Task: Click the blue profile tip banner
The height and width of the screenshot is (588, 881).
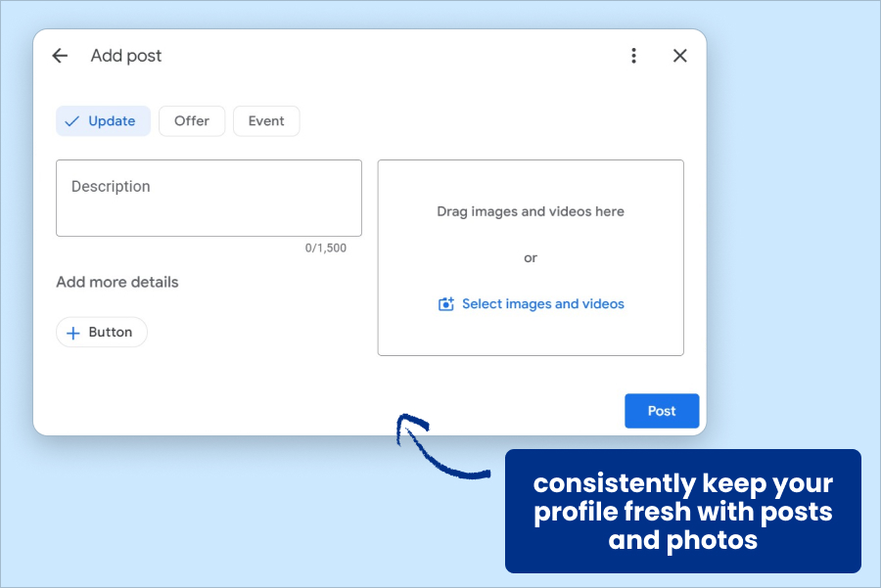Action: tap(682, 511)
